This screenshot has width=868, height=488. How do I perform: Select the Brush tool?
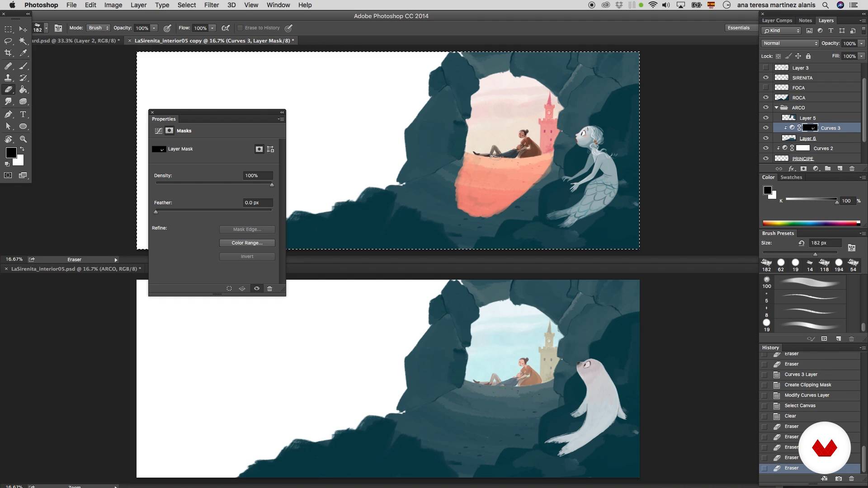click(x=23, y=66)
